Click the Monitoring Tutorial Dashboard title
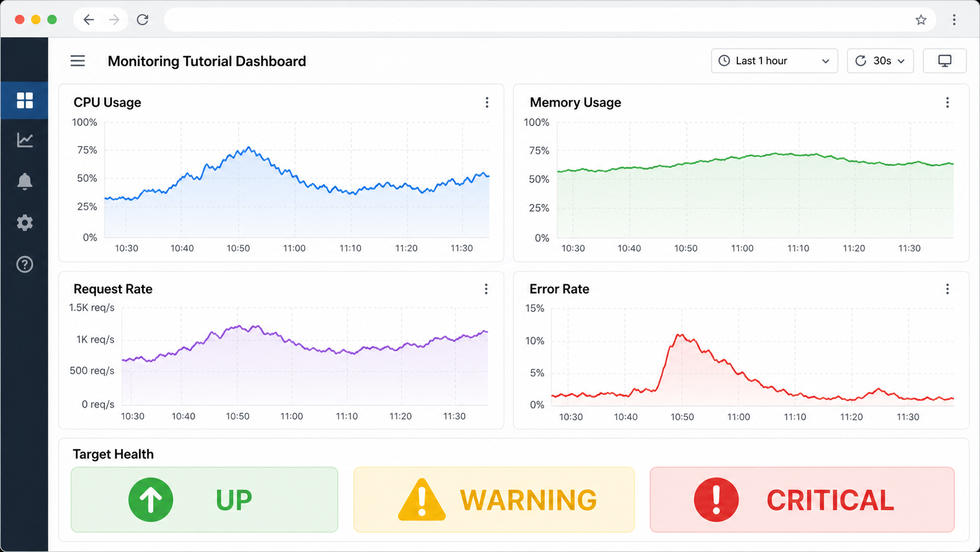The image size is (980, 552). 207,62
